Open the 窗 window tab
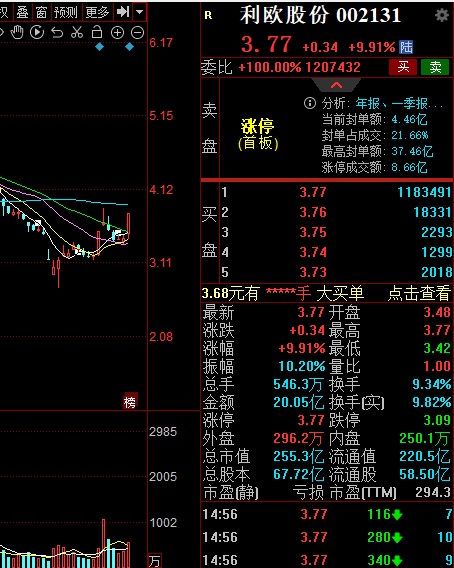Viewport: 454px width, 568px height. point(41,12)
